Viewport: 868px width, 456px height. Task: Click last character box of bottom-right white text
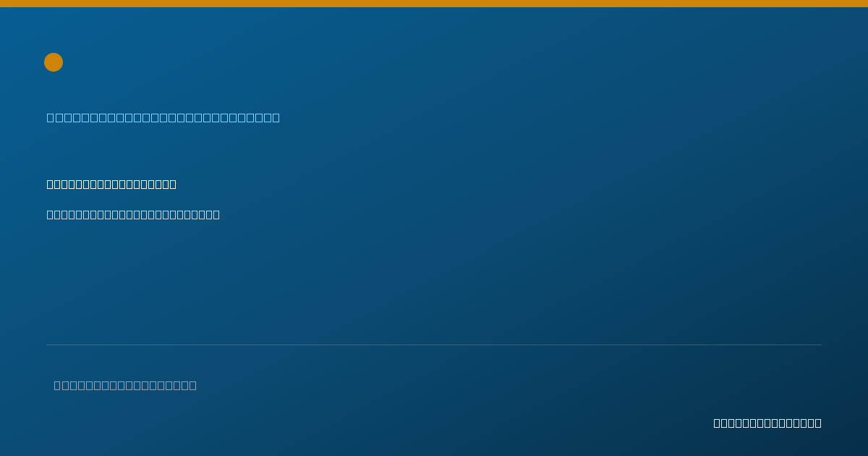[817, 423]
